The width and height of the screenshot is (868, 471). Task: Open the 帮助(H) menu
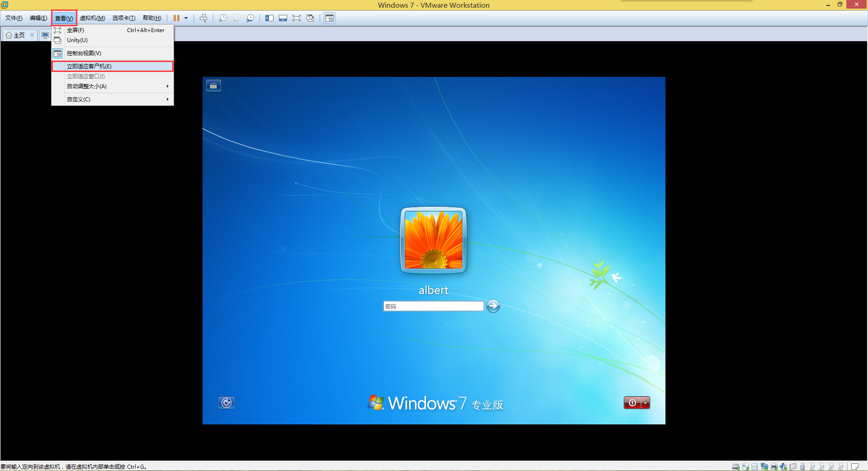click(152, 18)
